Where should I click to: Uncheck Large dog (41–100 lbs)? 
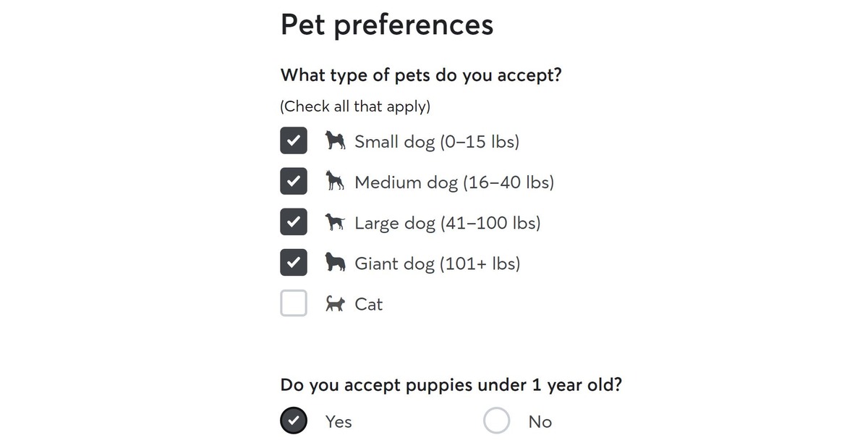[x=292, y=221]
